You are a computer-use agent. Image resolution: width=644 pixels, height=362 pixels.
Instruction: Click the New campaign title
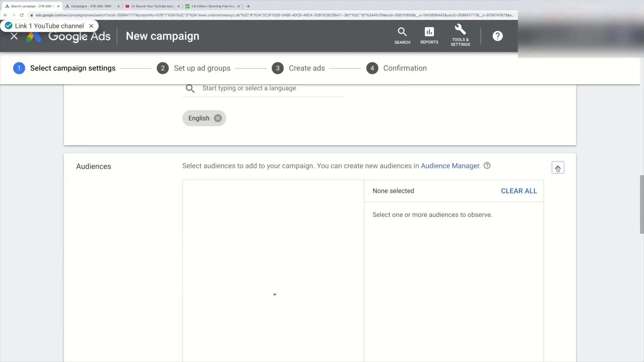click(x=162, y=36)
